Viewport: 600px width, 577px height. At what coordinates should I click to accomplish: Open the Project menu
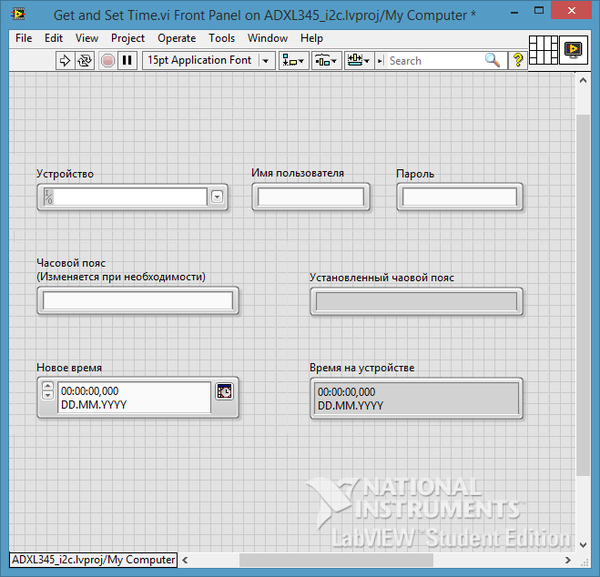pos(128,38)
